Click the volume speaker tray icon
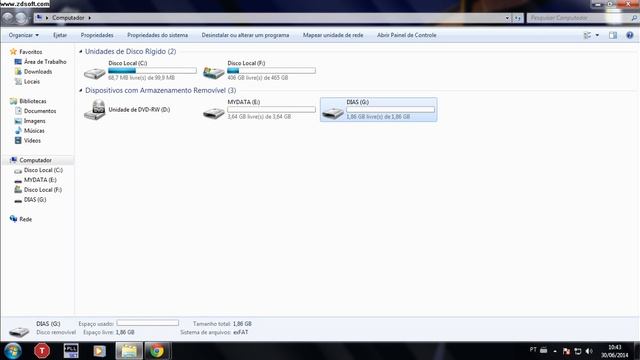Image resolution: width=640 pixels, height=360 pixels. [589, 351]
